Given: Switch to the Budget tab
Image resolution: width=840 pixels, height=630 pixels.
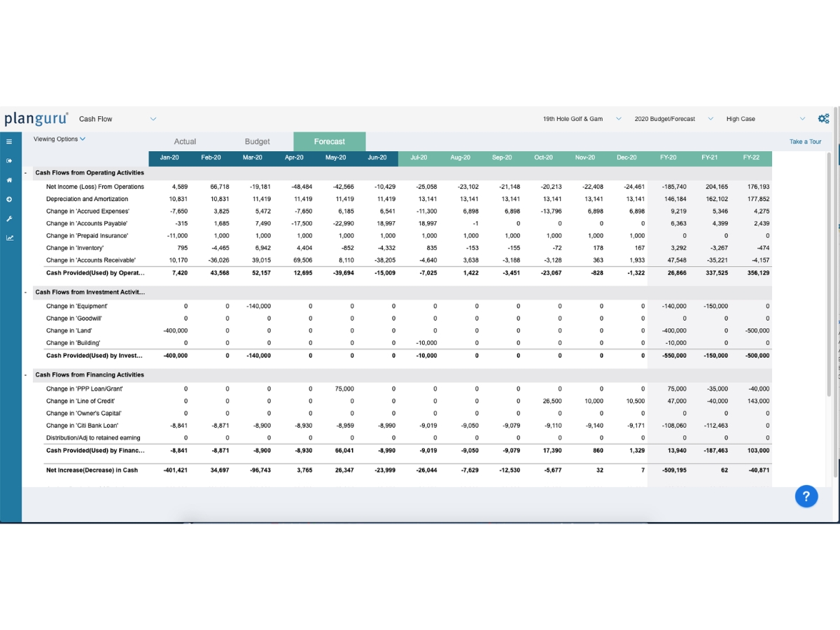Looking at the screenshot, I should 257,141.
